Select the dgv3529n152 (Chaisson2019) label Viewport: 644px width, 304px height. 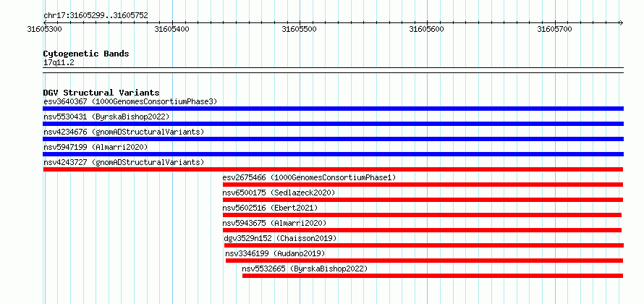coord(281,238)
